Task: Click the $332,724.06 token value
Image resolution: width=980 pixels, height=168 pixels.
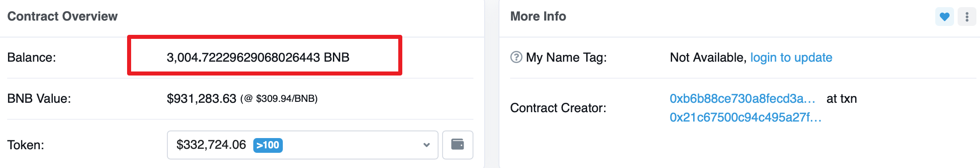Action: point(211,145)
